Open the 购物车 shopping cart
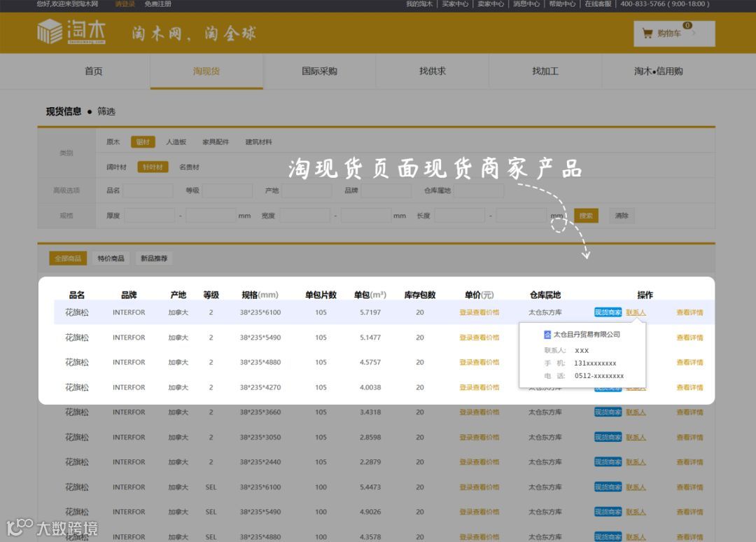Image resolution: width=756 pixels, height=542 pixels. [674, 34]
